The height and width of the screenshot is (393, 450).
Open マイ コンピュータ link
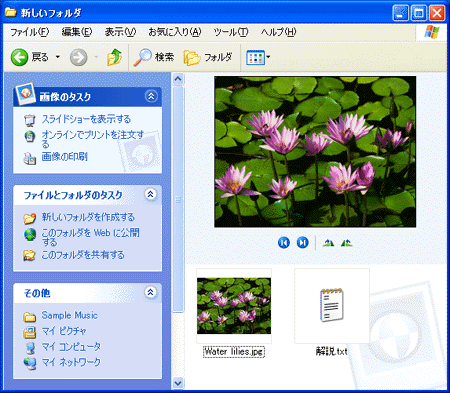click(x=71, y=346)
